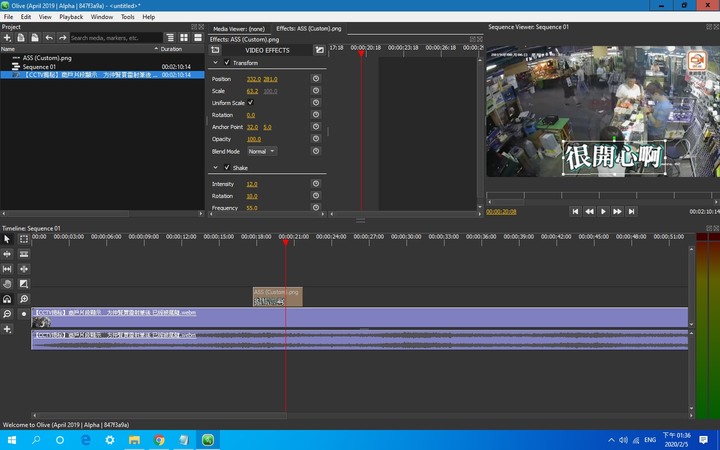Image resolution: width=720 pixels, height=450 pixels.
Task: Switch project to icon view
Action: pyautogui.click(x=184, y=38)
